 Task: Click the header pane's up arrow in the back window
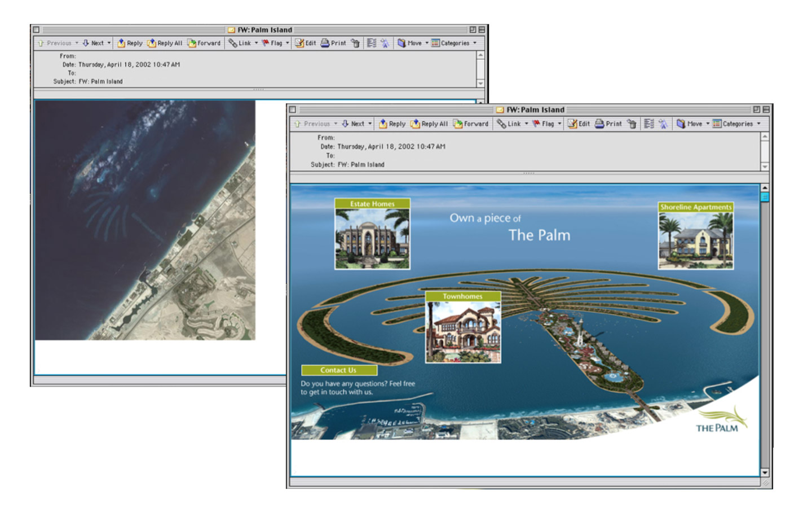click(480, 55)
